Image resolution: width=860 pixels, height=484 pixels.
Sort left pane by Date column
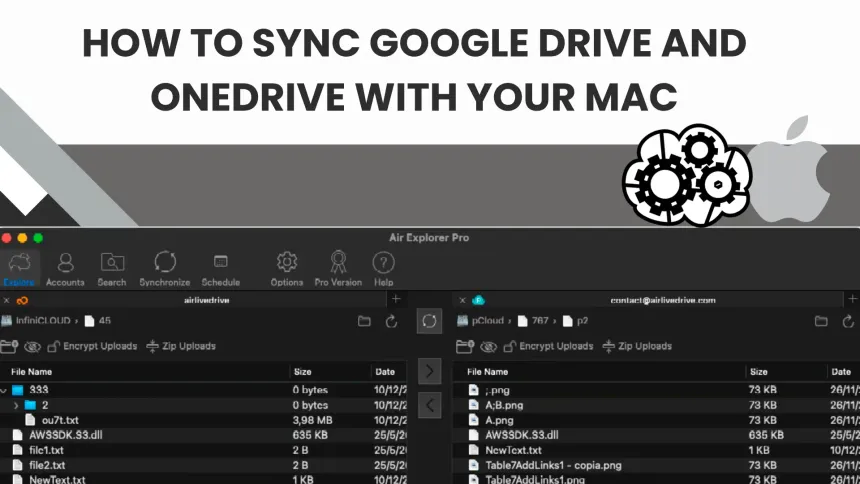tap(385, 372)
